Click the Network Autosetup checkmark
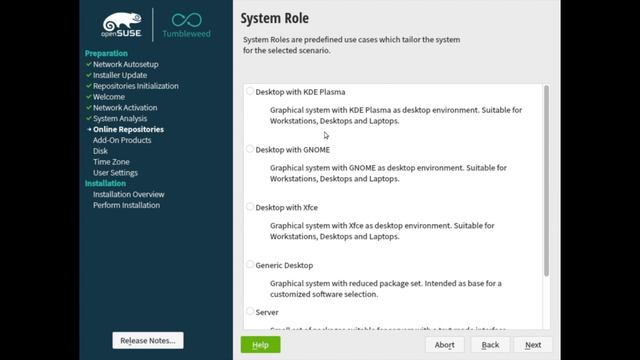Image resolution: width=640 pixels, height=360 pixels. (89, 64)
